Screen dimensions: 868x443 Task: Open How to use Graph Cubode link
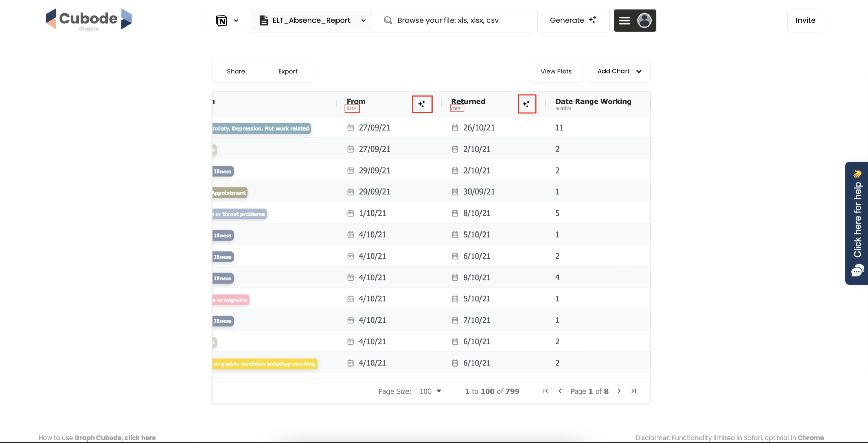click(x=97, y=438)
